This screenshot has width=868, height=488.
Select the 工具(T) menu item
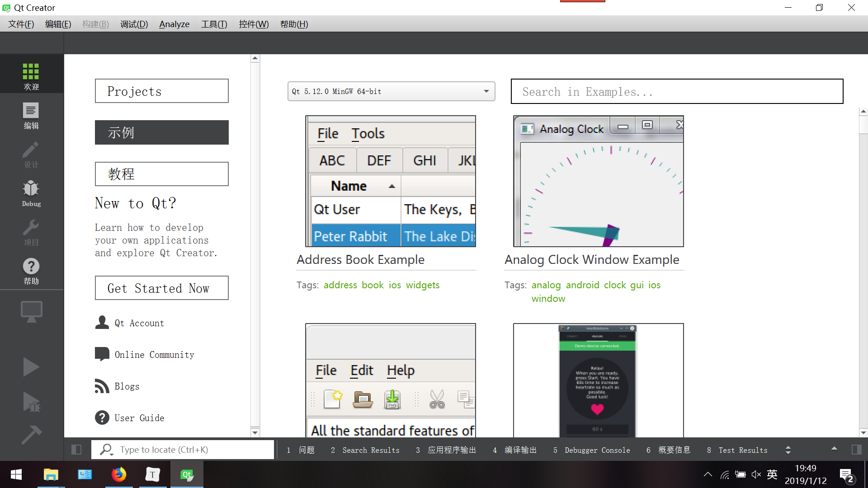point(213,24)
